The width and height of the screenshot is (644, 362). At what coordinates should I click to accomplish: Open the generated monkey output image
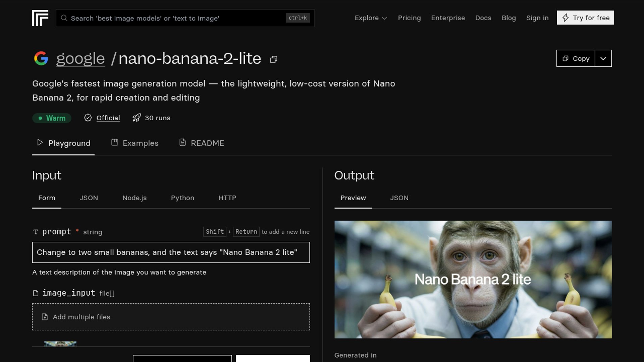(473, 279)
